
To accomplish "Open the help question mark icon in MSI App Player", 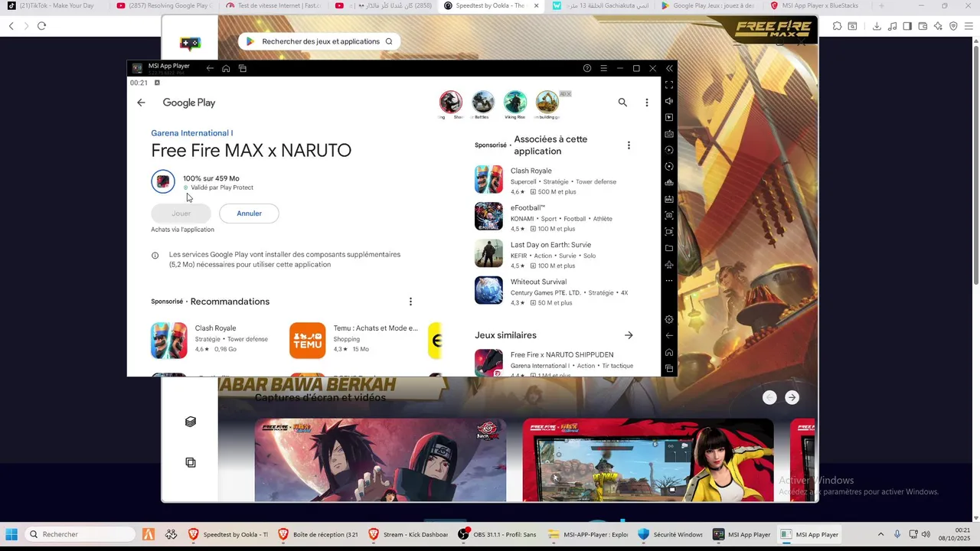I will (x=587, y=68).
